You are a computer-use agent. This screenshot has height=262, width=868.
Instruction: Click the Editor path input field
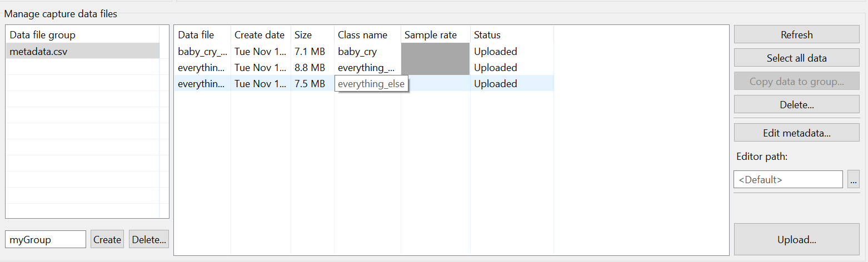[x=788, y=179]
